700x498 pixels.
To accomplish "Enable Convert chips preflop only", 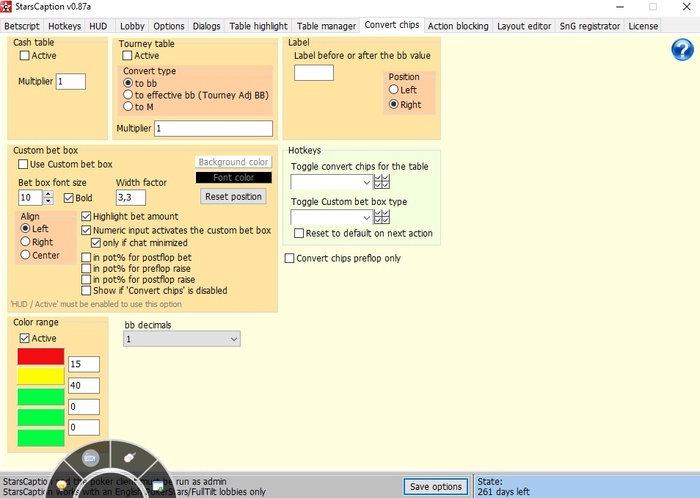I will [x=289, y=258].
